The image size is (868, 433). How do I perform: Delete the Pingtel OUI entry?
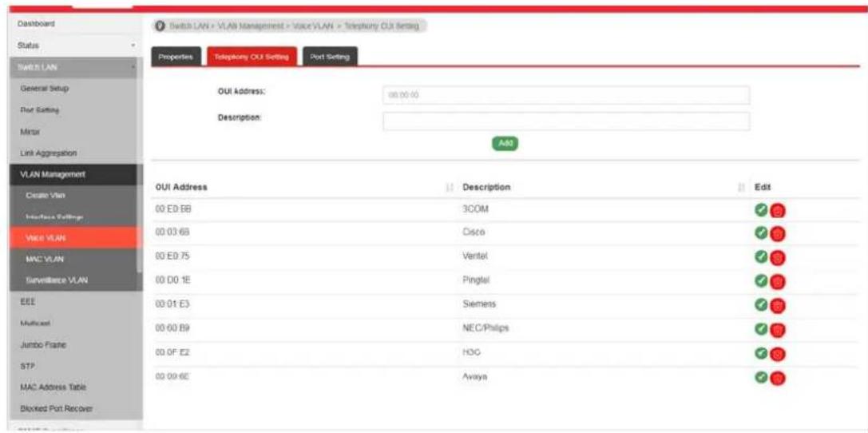tap(779, 282)
